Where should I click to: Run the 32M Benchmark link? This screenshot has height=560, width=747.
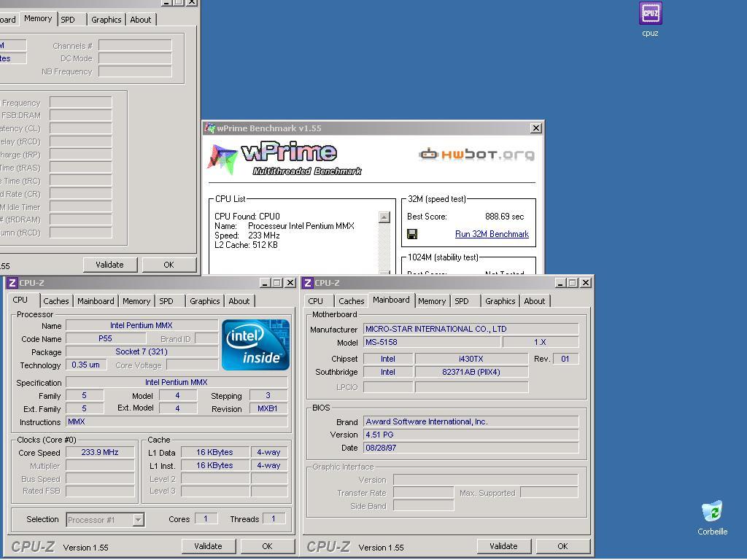(492, 234)
